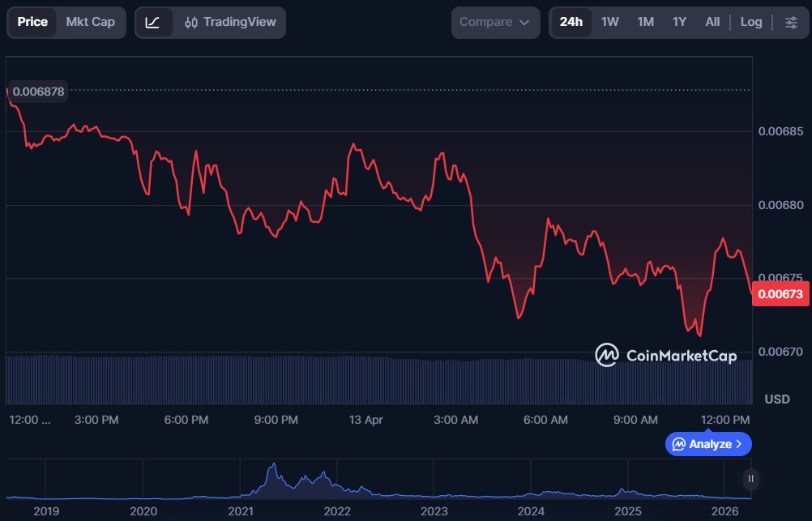Screen dimensions: 812x521
Task: Click the 2021 peak in the overview chart
Action: [x=274, y=467]
